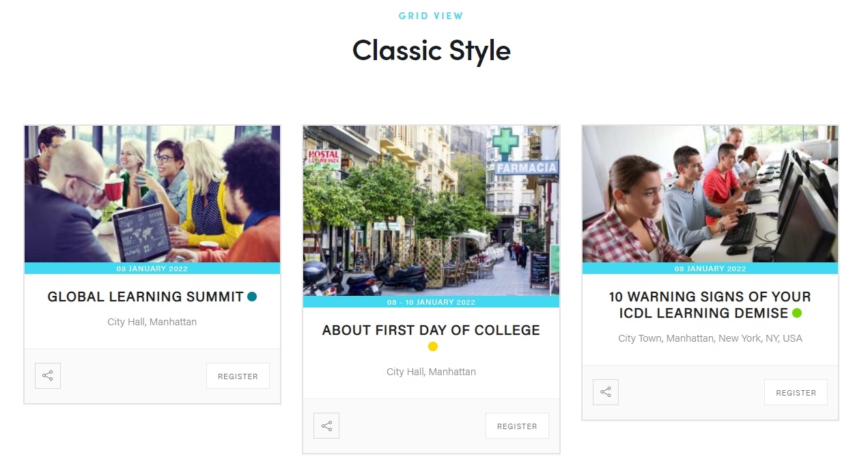This screenshot has height=466, width=868.
Task: Open 10 Warning Signs ICDL event title
Action: [x=710, y=305]
